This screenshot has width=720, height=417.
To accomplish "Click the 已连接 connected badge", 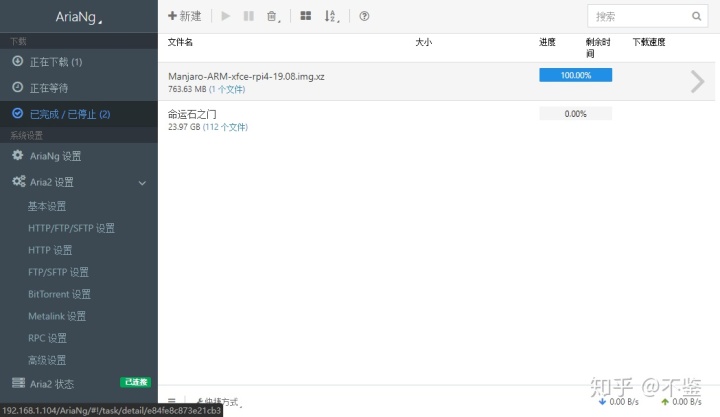I will tap(135, 382).
